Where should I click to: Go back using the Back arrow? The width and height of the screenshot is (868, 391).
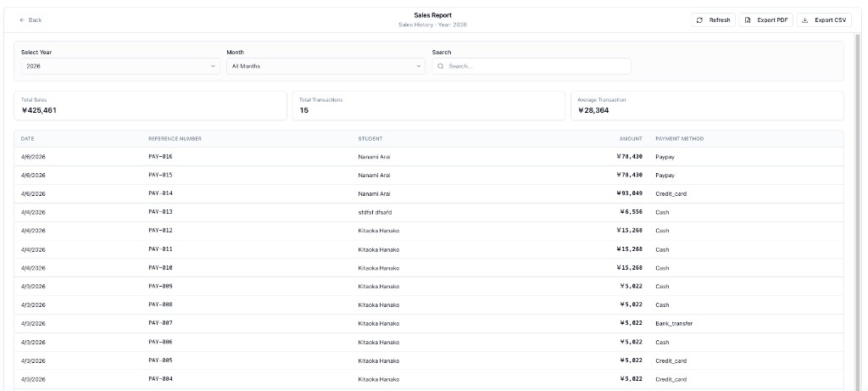point(31,20)
